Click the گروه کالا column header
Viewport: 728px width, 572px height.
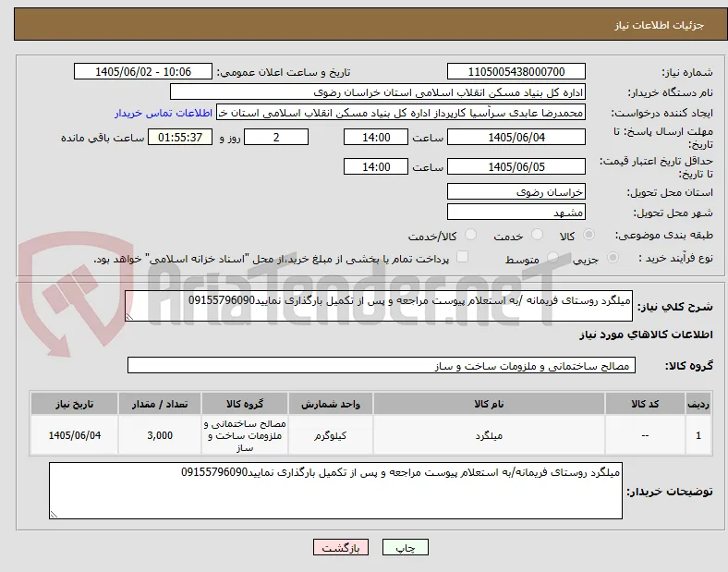click(245, 404)
